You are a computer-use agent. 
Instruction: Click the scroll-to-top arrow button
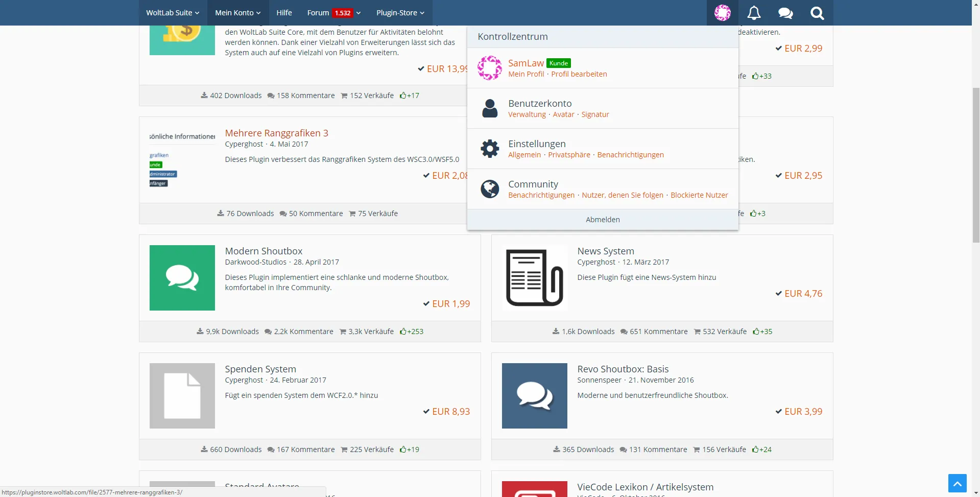(957, 483)
